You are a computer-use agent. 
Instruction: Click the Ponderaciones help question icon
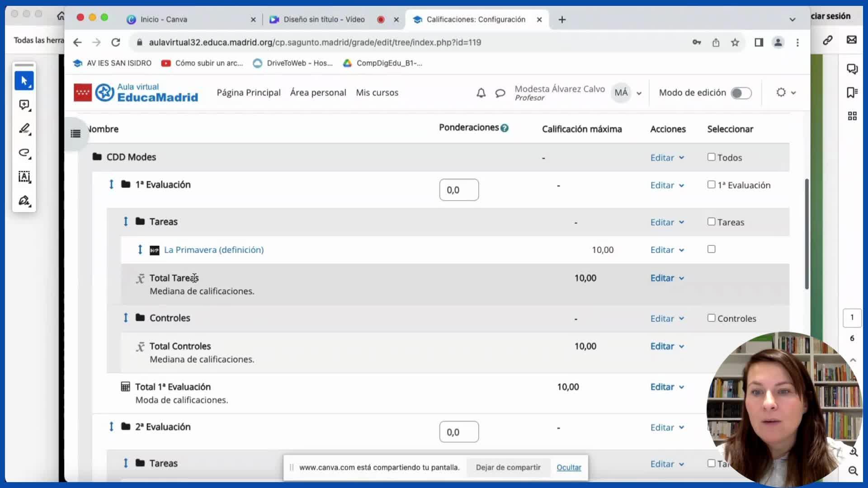pyautogui.click(x=505, y=128)
